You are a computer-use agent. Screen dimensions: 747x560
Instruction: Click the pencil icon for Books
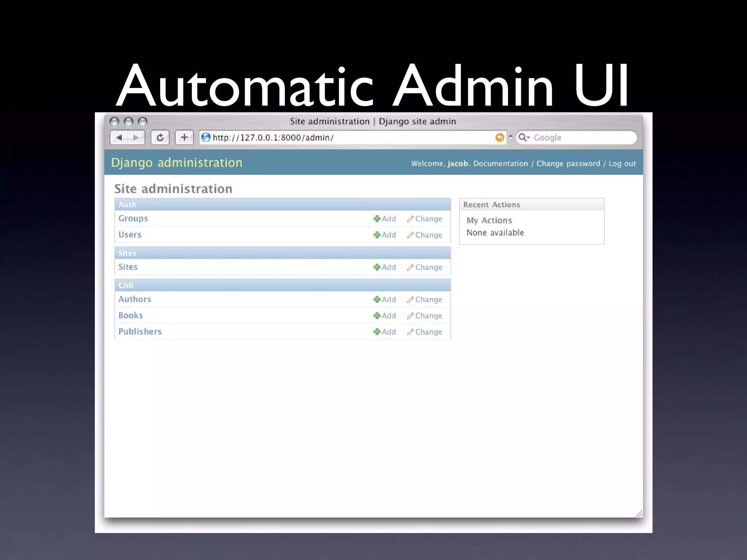[x=410, y=316]
